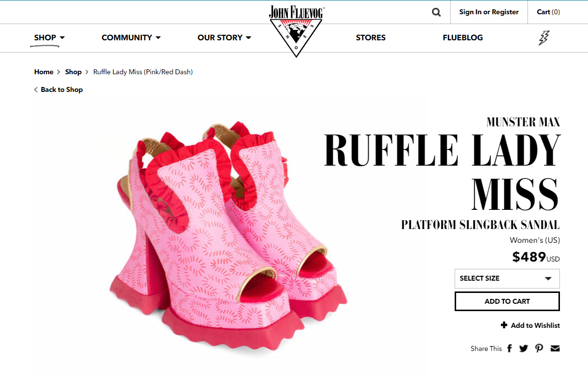Expand the Shop menu
The width and height of the screenshot is (588, 376).
pos(49,37)
